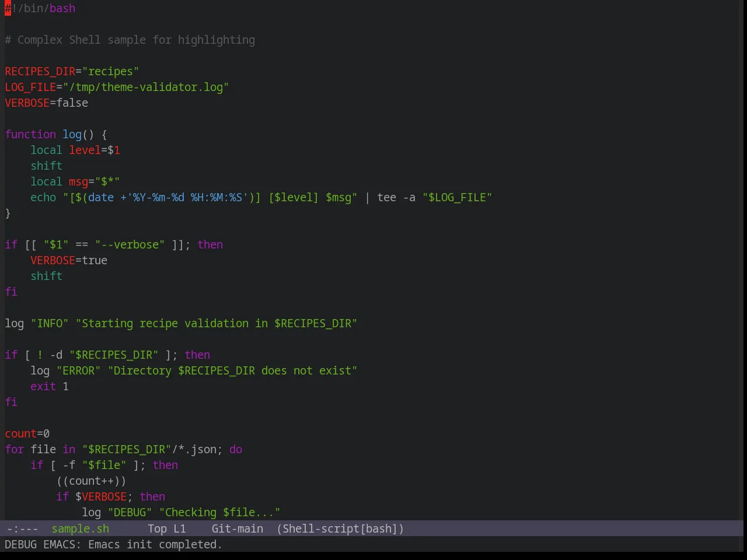Click the "Directory $RECIPES_DIR does not exist" string
Image resolution: width=747 pixels, height=560 pixels.
click(x=232, y=370)
